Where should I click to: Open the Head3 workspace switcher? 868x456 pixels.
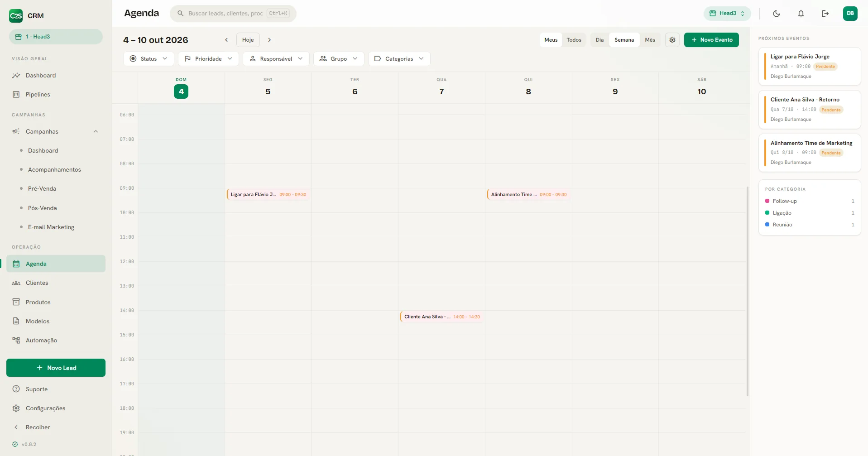pyautogui.click(x=727, y=14)
